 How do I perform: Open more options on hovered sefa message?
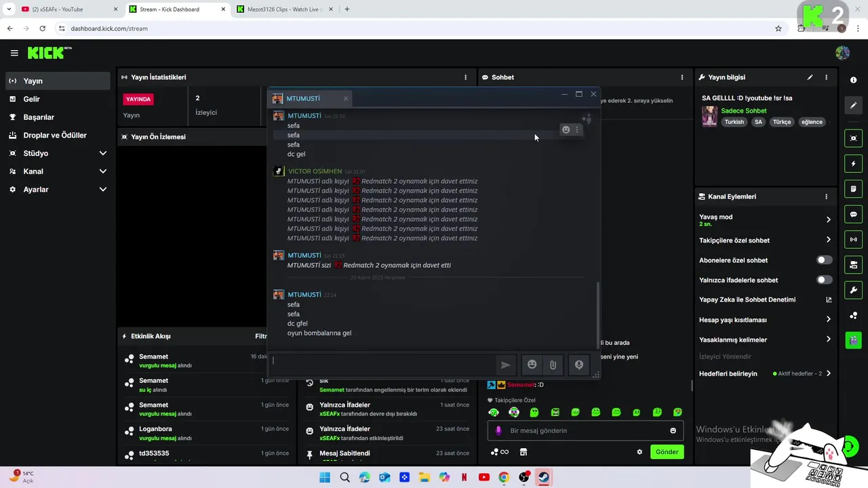(577, 129)
